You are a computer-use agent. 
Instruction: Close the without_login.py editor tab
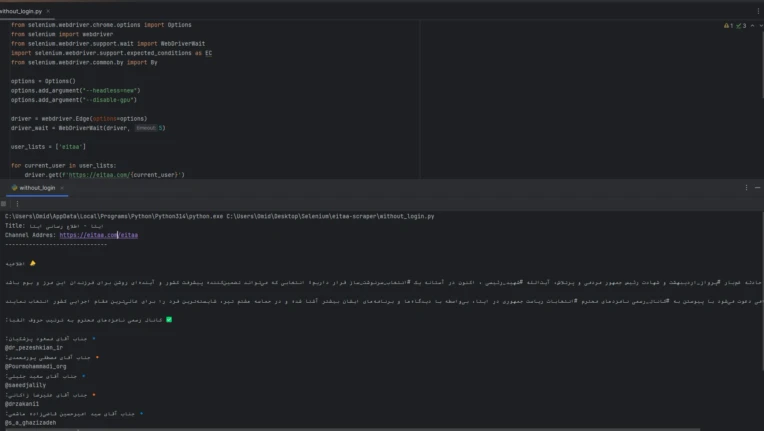[50, 11]
